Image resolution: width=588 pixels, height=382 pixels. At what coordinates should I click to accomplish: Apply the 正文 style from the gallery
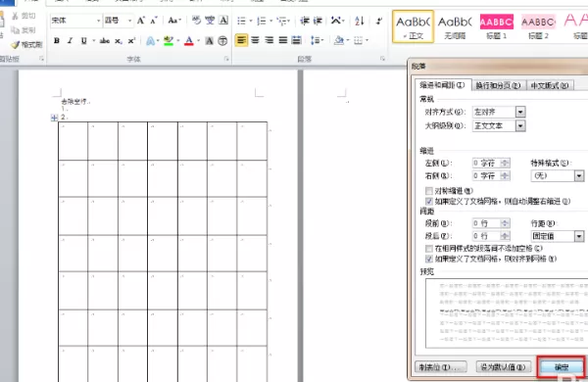click(x=413, y=26)
